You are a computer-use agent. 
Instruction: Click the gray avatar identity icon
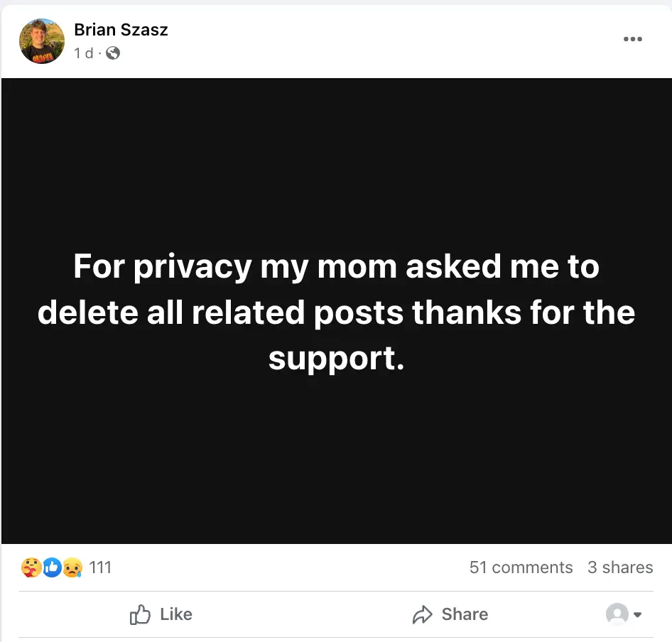click(617, 614)
